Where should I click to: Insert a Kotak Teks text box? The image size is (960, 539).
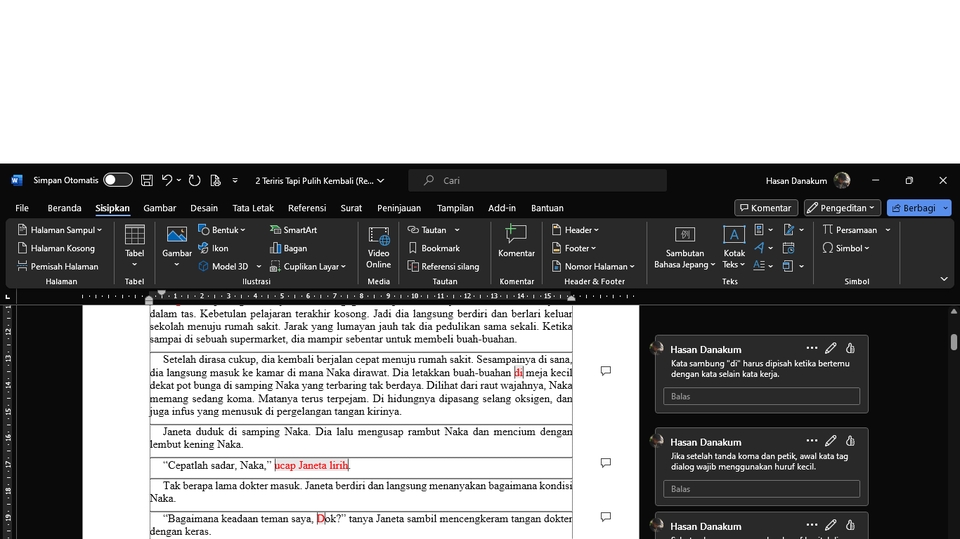(x=734, y=247)
